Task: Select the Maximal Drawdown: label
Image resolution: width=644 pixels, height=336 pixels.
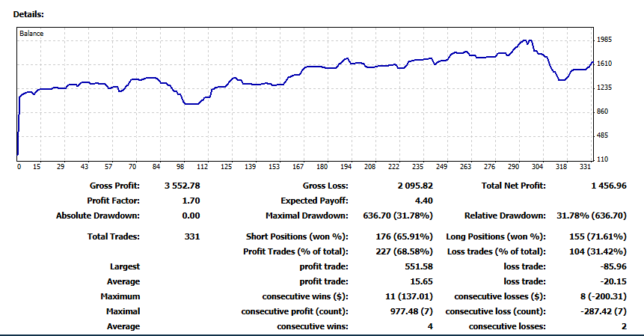Action: 307,216
